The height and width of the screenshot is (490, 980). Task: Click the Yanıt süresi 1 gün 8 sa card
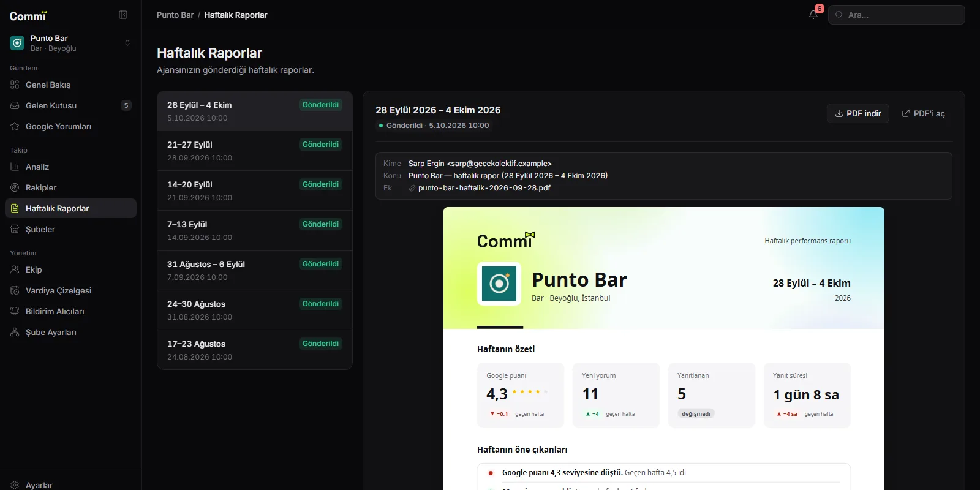coord(807,395)
